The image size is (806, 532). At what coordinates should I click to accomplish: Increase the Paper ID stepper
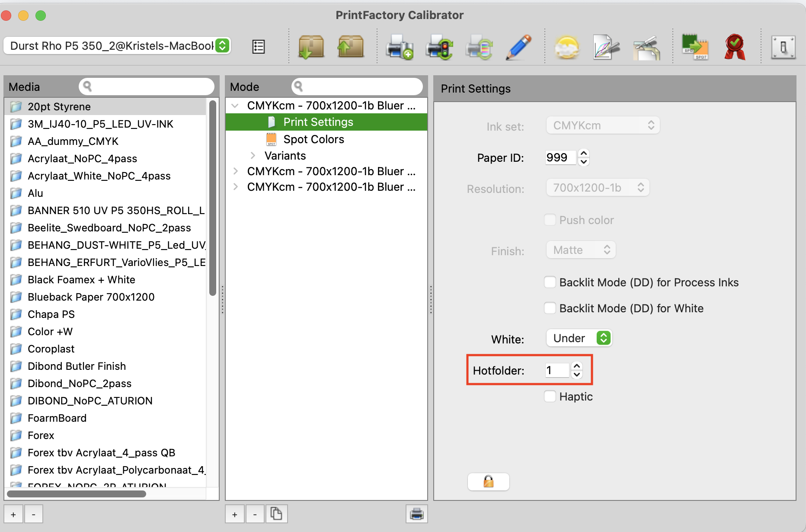pyautogui.click(x=584, y=153)
